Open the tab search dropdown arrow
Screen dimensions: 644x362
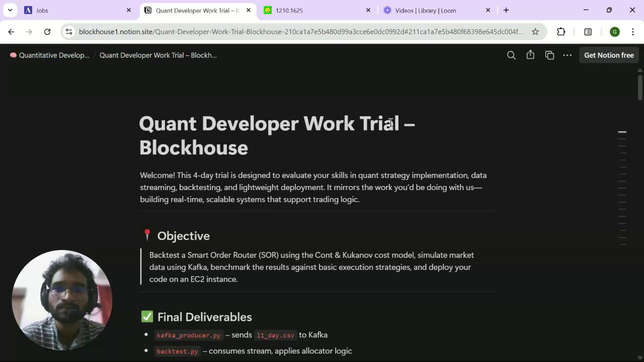click(x=10, y=10)
